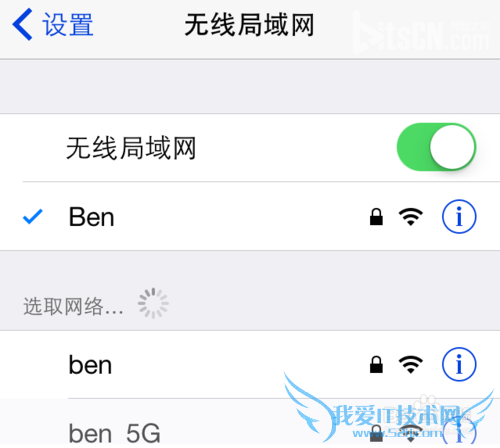Tap Wi-Fi signal icon for lowercase ben
500x448 pixels.
[x=411, y=364]
